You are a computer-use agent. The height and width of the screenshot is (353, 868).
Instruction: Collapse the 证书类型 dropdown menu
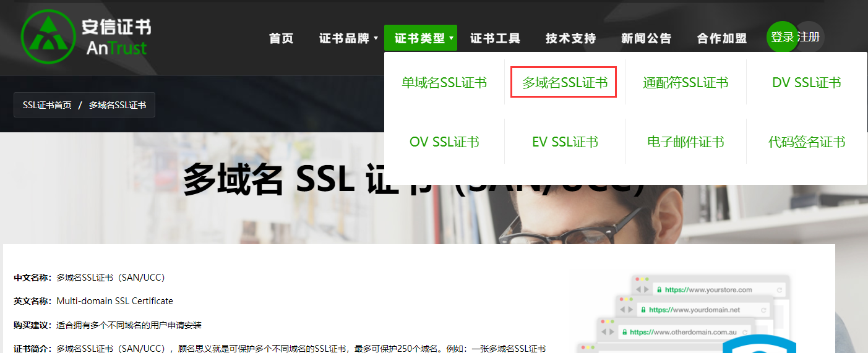421,38
